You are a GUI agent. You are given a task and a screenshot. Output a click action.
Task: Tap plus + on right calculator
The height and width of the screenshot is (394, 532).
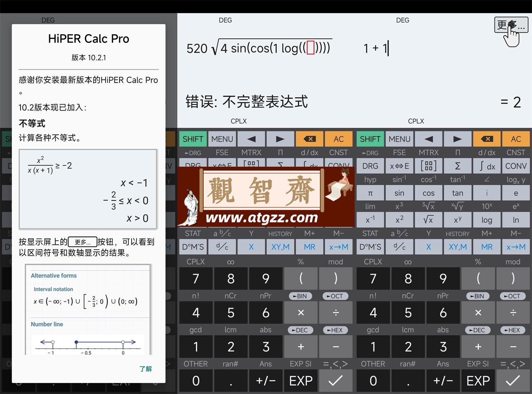tap(478, 346)
